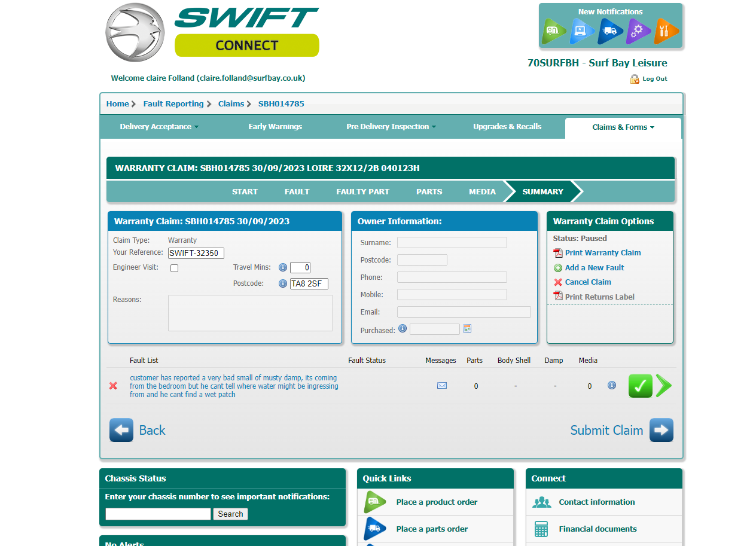Click the Submit Claim arrow icon

[x=661, y=430]
